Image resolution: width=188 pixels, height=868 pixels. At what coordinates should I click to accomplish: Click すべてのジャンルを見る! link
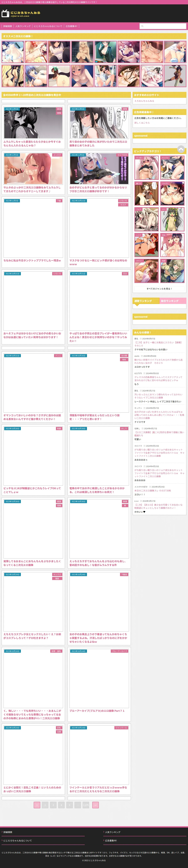[159, 289]
